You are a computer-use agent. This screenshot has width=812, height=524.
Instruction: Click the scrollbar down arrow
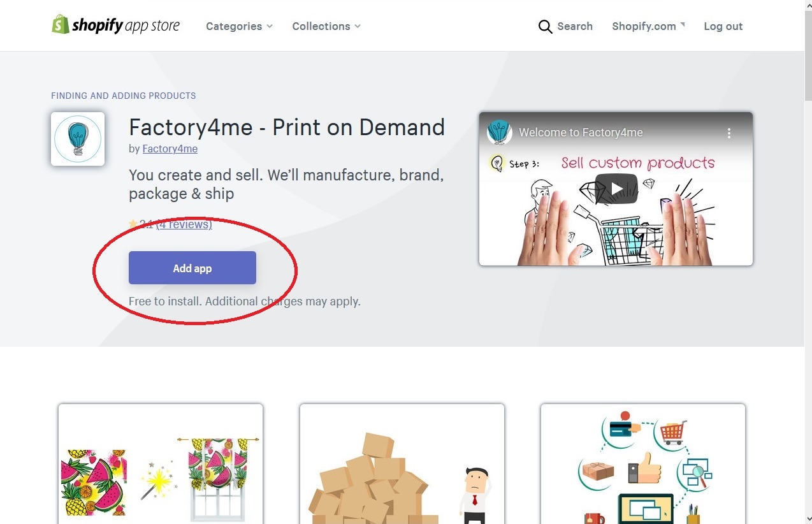point(808,518)
